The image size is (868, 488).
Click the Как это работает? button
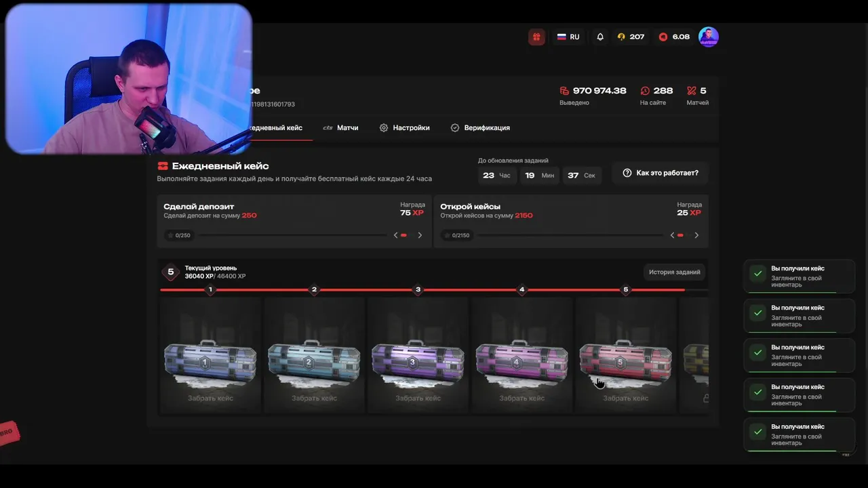click(x=660, y=173)
